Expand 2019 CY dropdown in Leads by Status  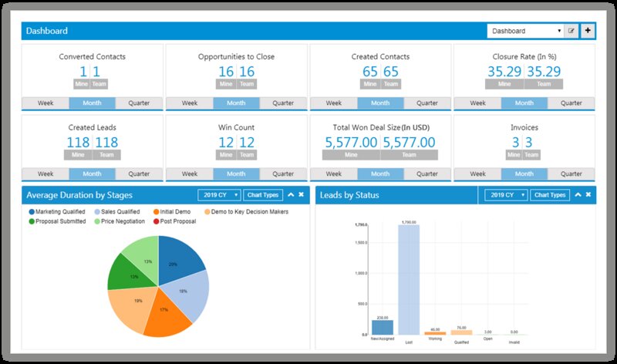pos(506,195)
